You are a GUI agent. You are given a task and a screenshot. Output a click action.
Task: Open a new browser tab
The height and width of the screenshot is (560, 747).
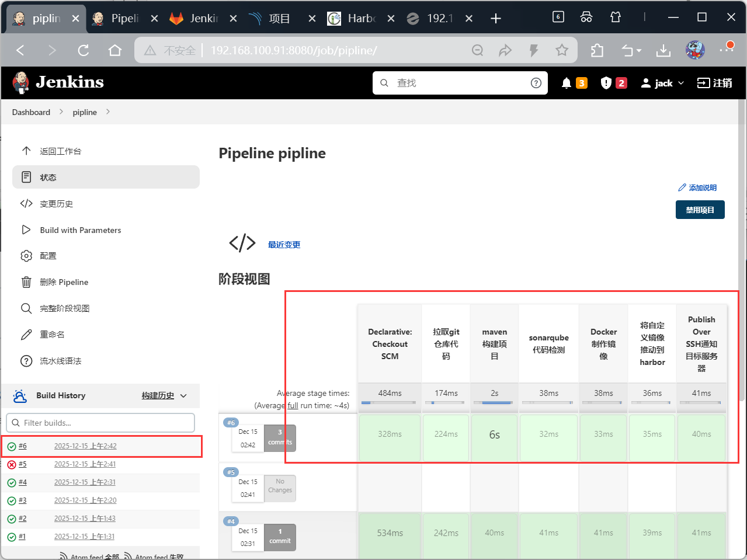point(496,19)
